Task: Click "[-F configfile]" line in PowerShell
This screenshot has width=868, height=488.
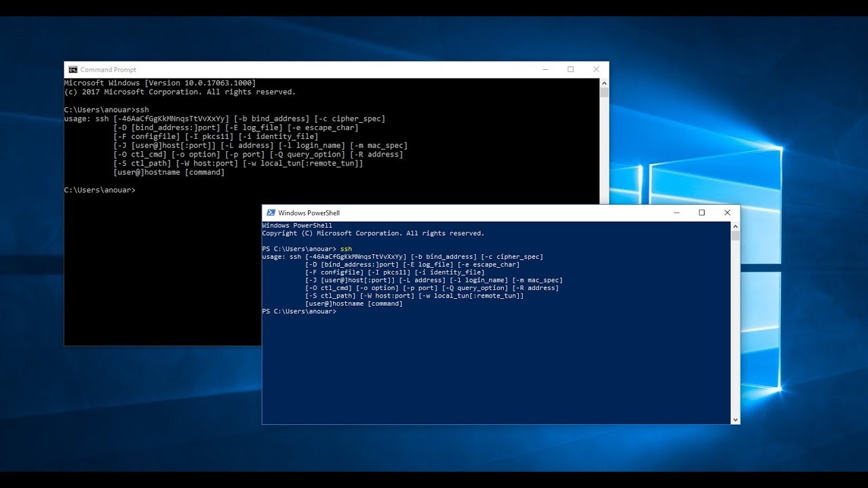Action: tap(395, 272)
